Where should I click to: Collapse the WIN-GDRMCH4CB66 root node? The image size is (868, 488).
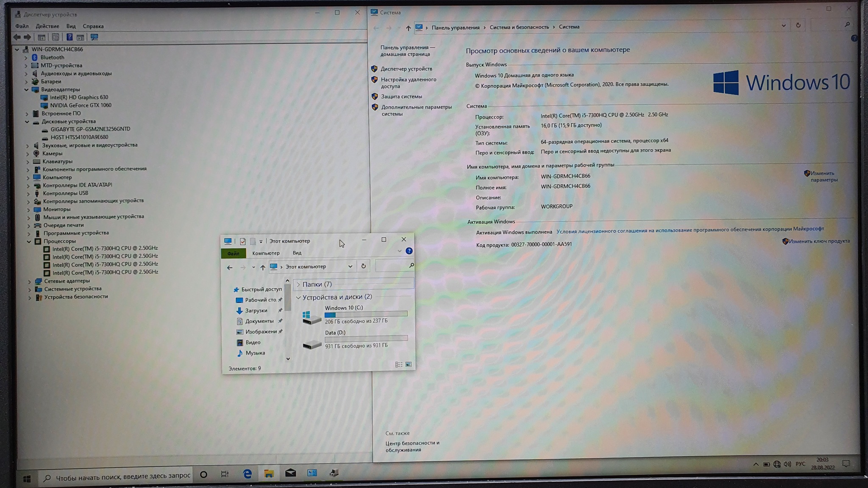pos(17,50)
